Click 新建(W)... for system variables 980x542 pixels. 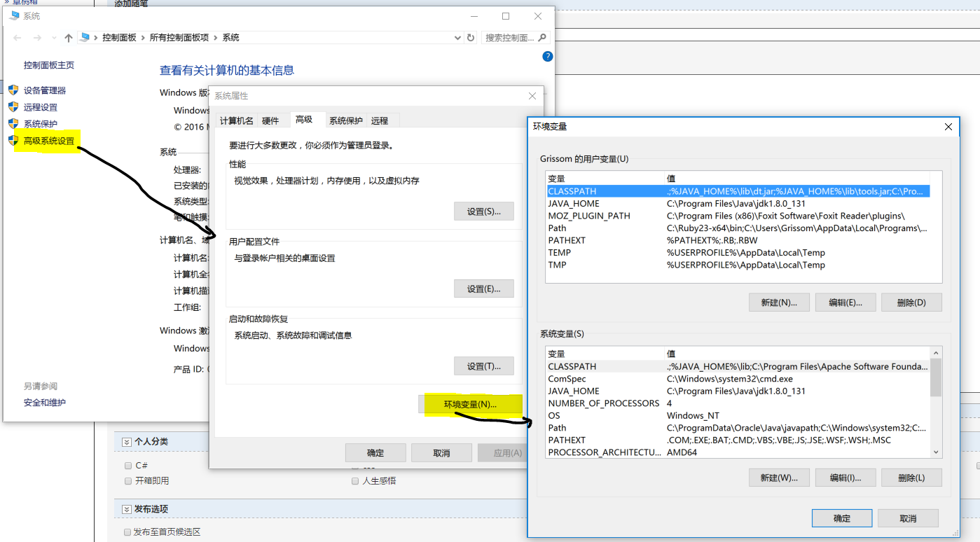[779, 478]
